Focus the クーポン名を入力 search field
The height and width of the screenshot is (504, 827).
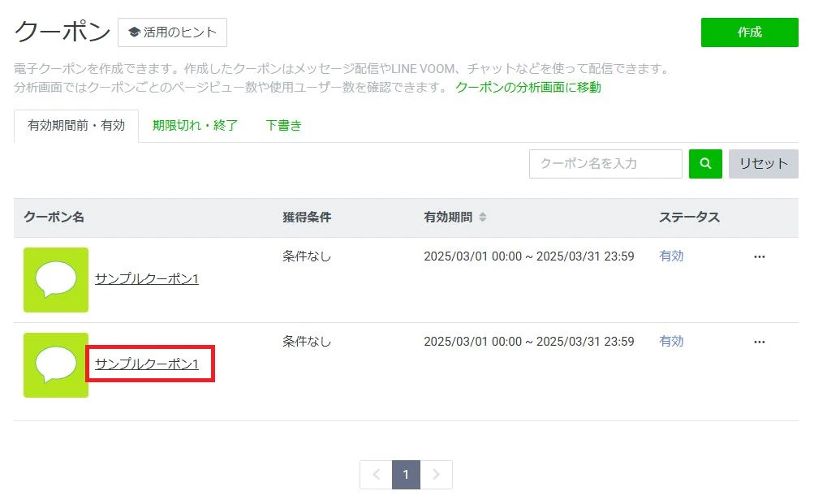[605, 163]
